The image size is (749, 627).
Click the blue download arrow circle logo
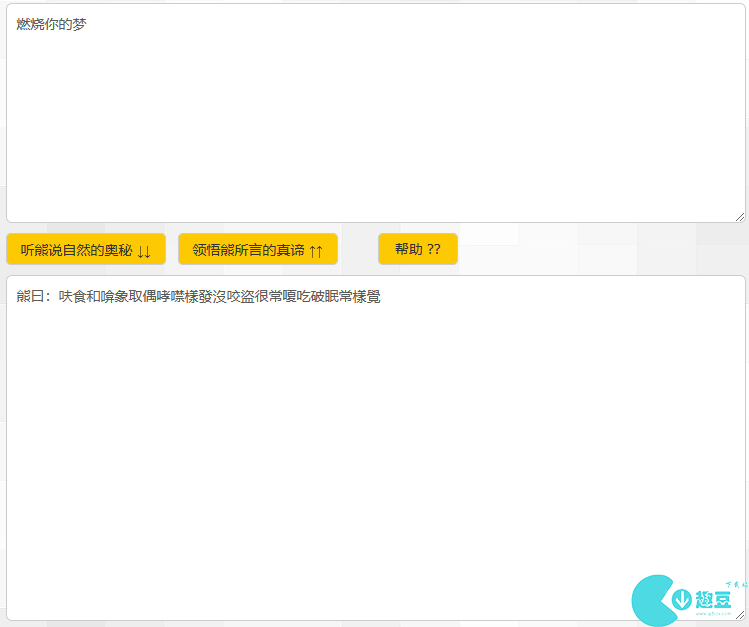pos(682,600)
